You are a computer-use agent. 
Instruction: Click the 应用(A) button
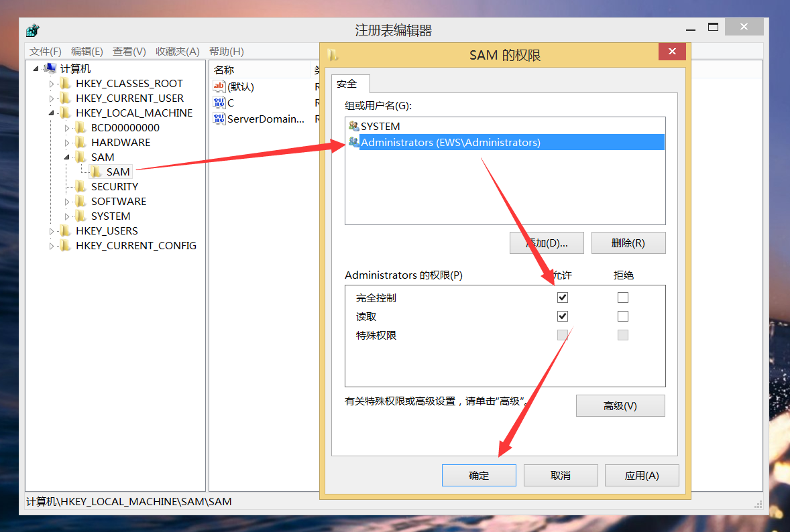pyautogui.click(x=641, y=475)
